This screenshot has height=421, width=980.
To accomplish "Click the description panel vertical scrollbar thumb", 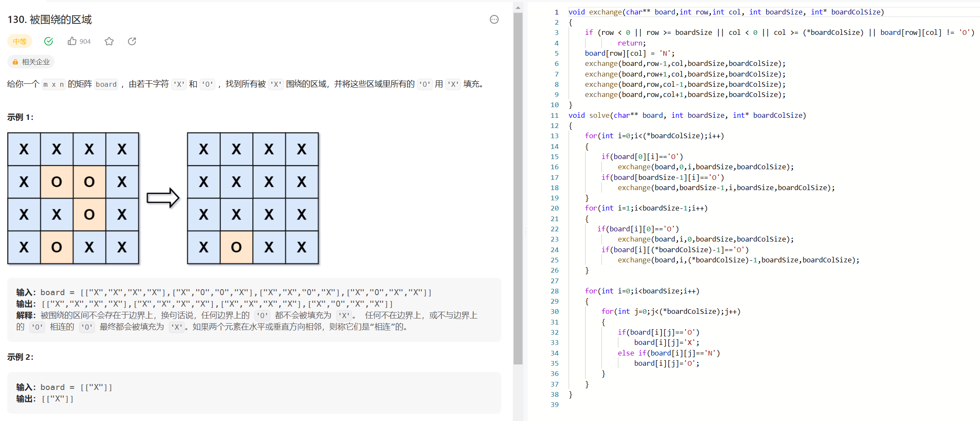I will 518,188.
